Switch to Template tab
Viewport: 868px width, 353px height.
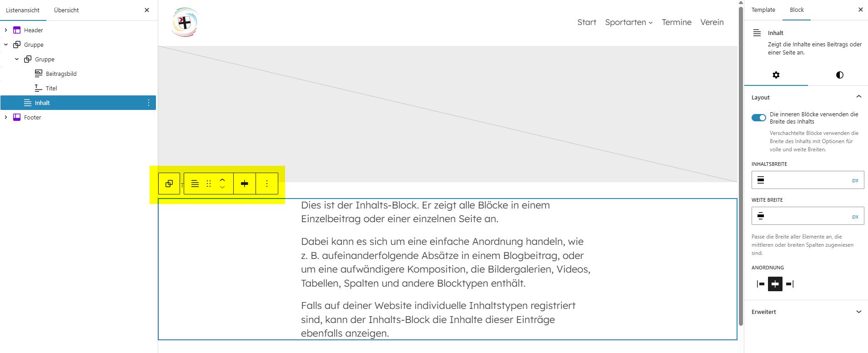pyautogui.click(x=763, y=10)
